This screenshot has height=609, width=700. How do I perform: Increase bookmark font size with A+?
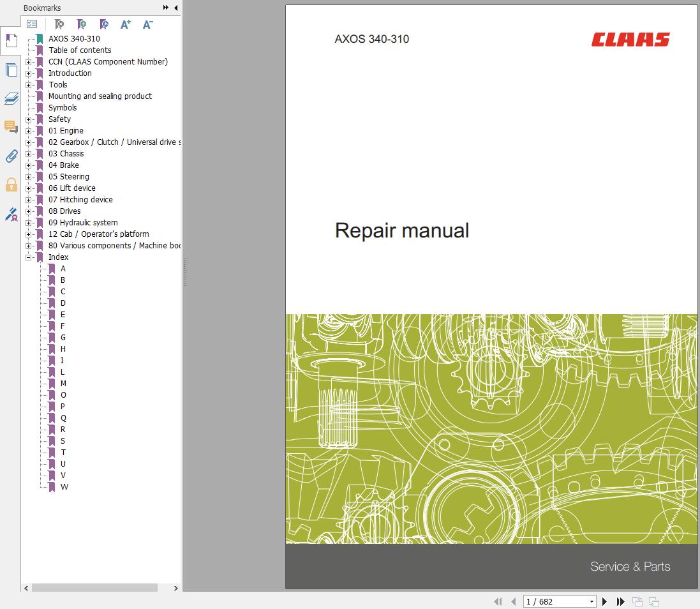pos(126,24)
